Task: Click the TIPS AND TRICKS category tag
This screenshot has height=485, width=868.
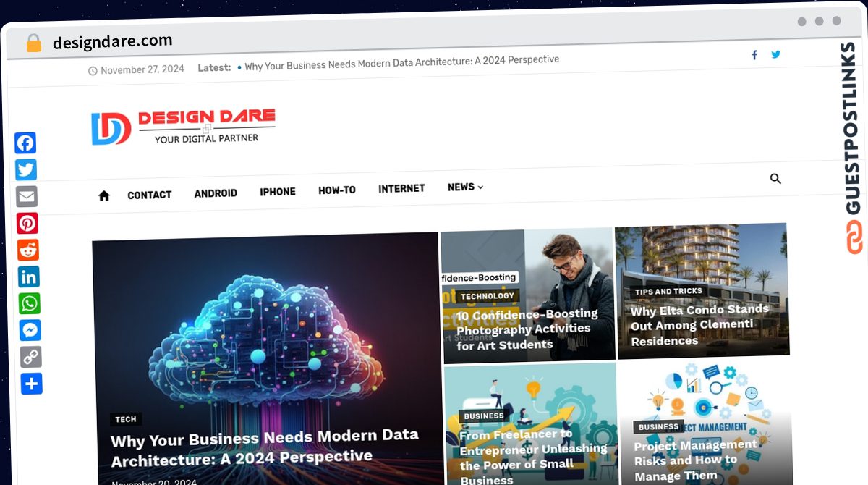Action: point(668,291)
